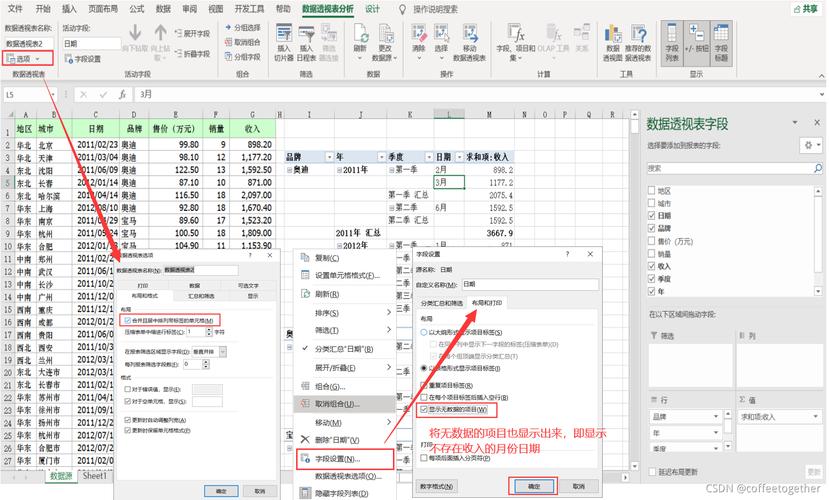Open the 插入 (Insert) ribbon tab

(69, 9)
